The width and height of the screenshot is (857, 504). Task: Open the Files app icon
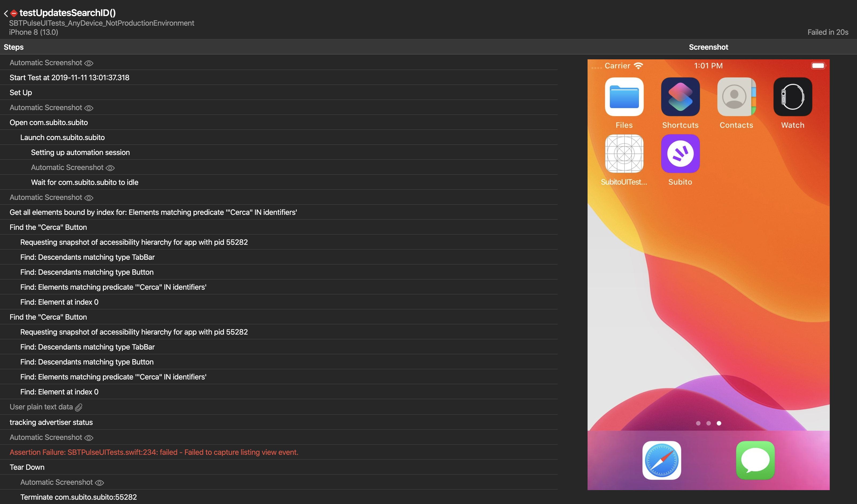click(624, 97)
